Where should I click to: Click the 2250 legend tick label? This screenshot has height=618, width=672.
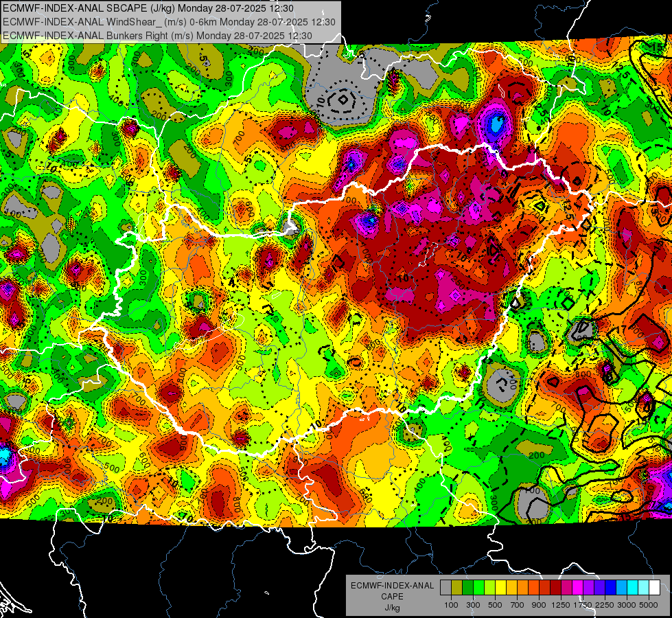click(x=605, y=605)
